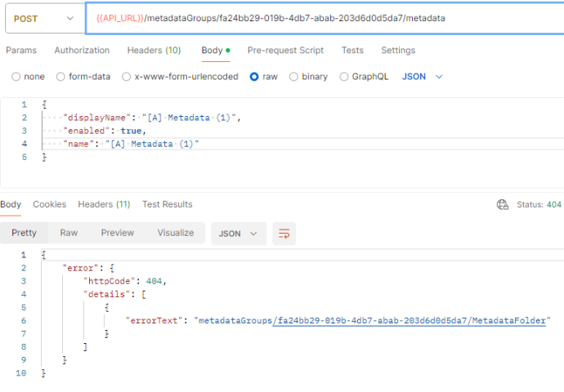Click the wrap lines icon in response toolbar
The width and height of the screenshot is (564, 392).
284,234
